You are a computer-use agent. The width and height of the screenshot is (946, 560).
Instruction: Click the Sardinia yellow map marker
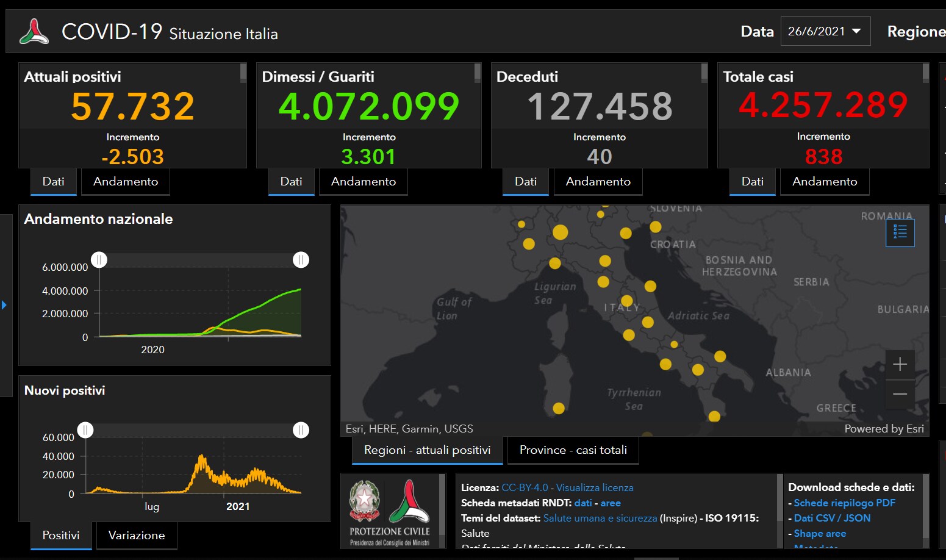559,408
